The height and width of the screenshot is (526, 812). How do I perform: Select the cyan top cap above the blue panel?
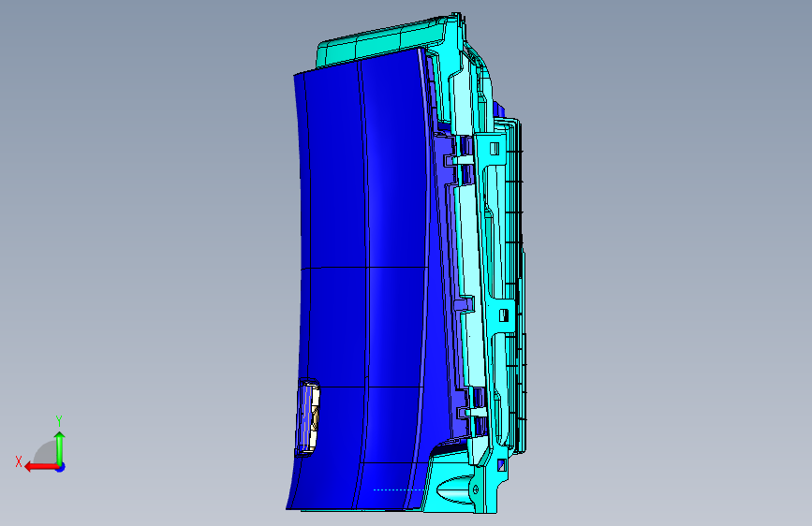[x=380, y=42]
